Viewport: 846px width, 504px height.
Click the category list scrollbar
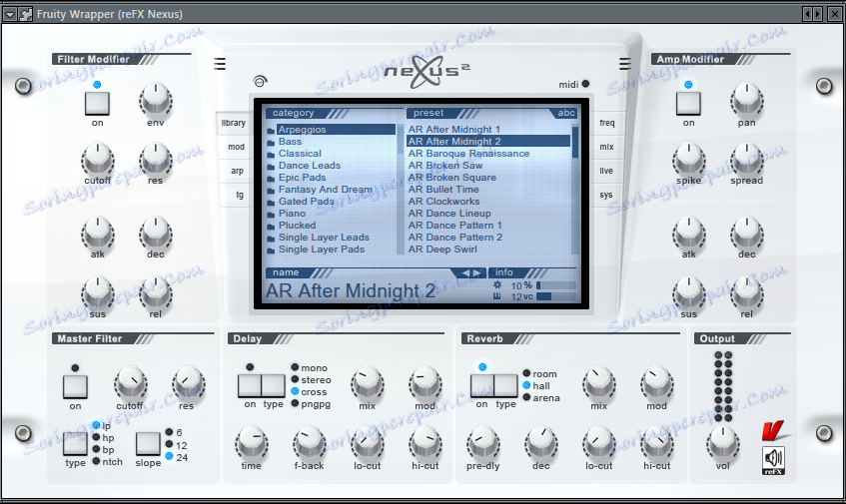click(401, 190)
